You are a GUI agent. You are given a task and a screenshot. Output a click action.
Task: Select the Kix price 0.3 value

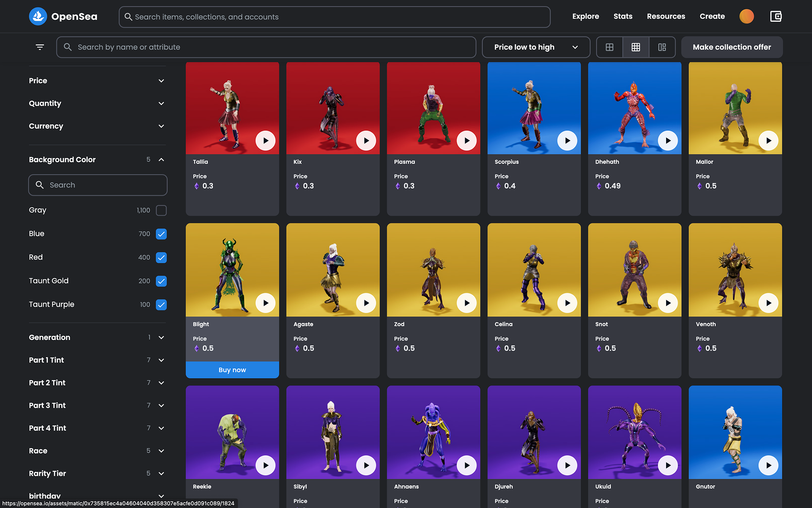(x=308, y=186)
